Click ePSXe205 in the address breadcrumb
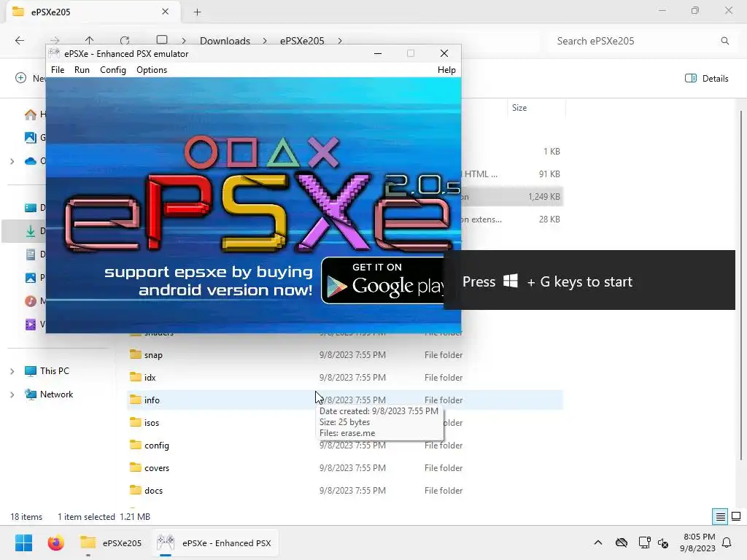The height and width of the screenshot is (560, 747). coord(302,41)
